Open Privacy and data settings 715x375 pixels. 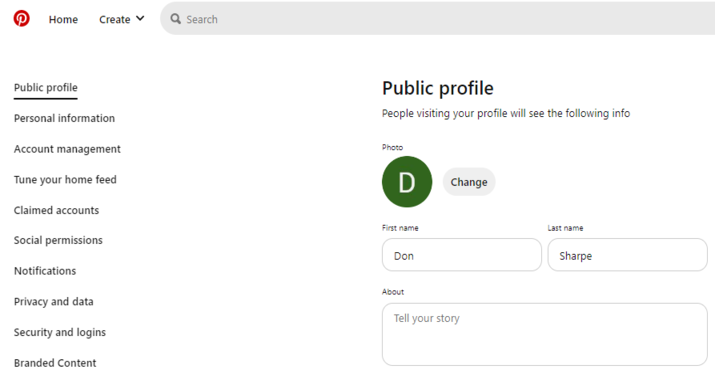tap(53, 302)
